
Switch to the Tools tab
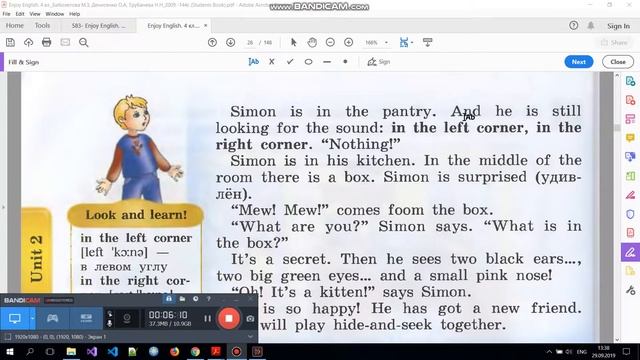42,26
